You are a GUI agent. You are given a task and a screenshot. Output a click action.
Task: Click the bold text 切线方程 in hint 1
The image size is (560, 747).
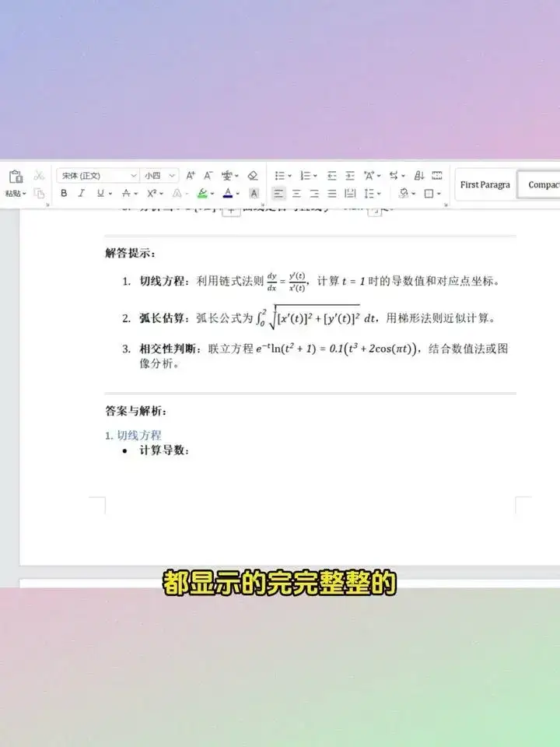coord(164,281)
